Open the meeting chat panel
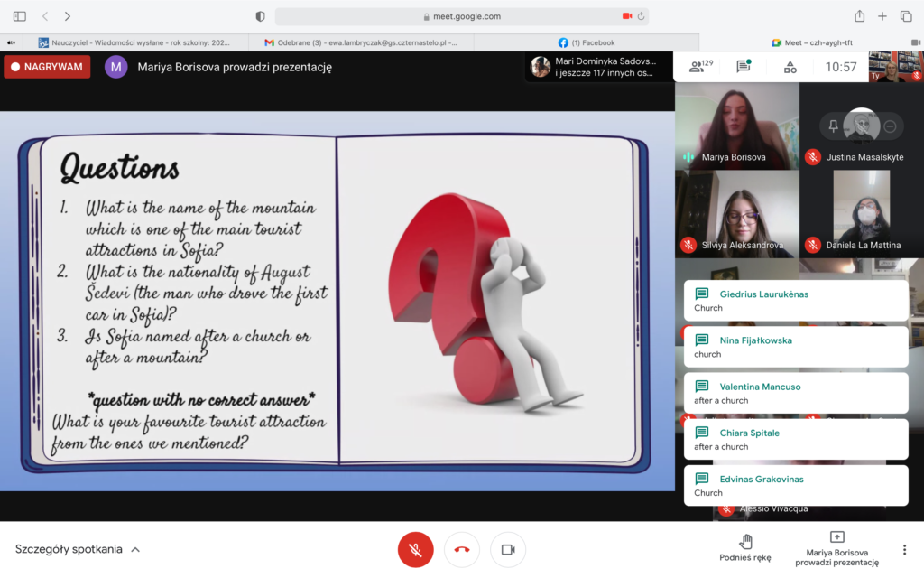This screenshot has height=578, width=924. (743, 67)
